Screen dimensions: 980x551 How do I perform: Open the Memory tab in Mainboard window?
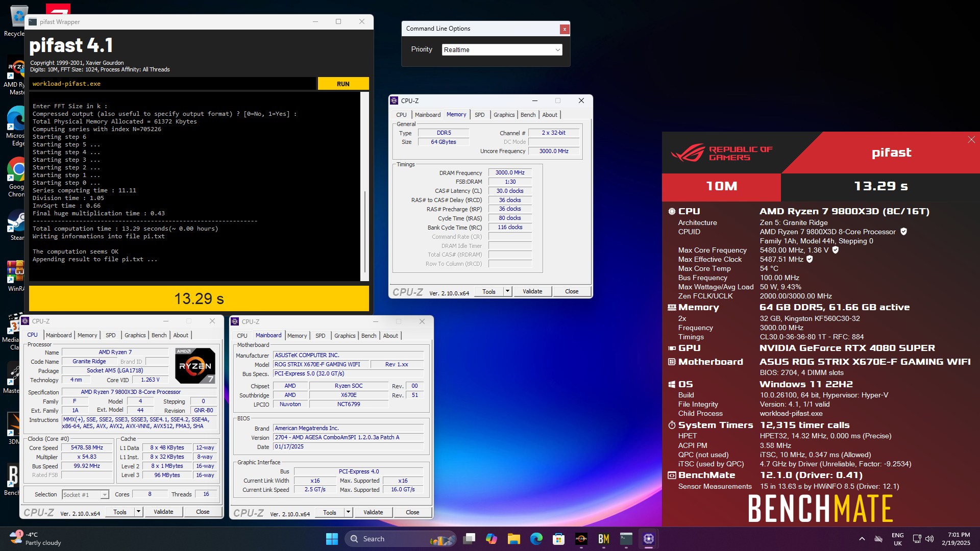click(297, 336)
